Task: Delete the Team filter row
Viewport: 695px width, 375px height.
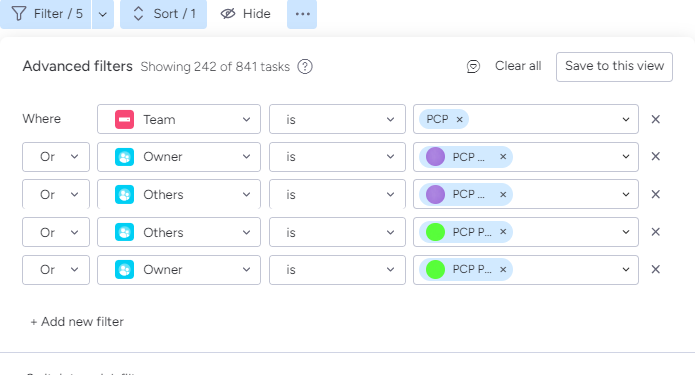Action: (656, 119)
